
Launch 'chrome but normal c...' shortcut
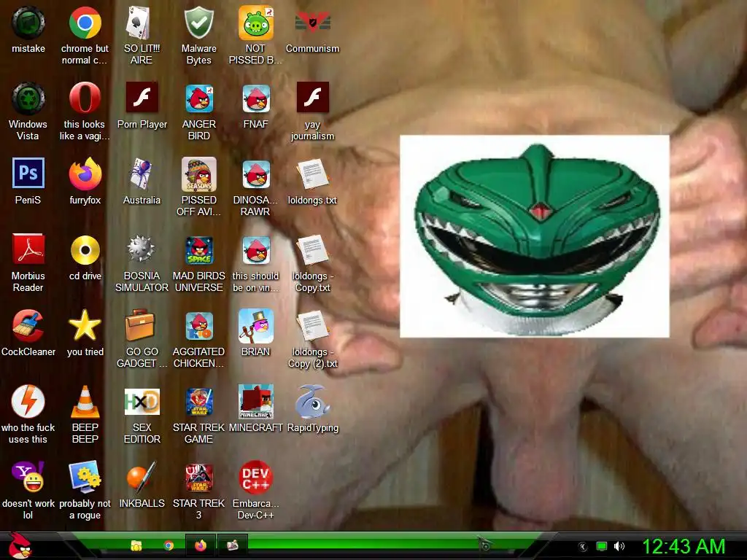(85, 23)
